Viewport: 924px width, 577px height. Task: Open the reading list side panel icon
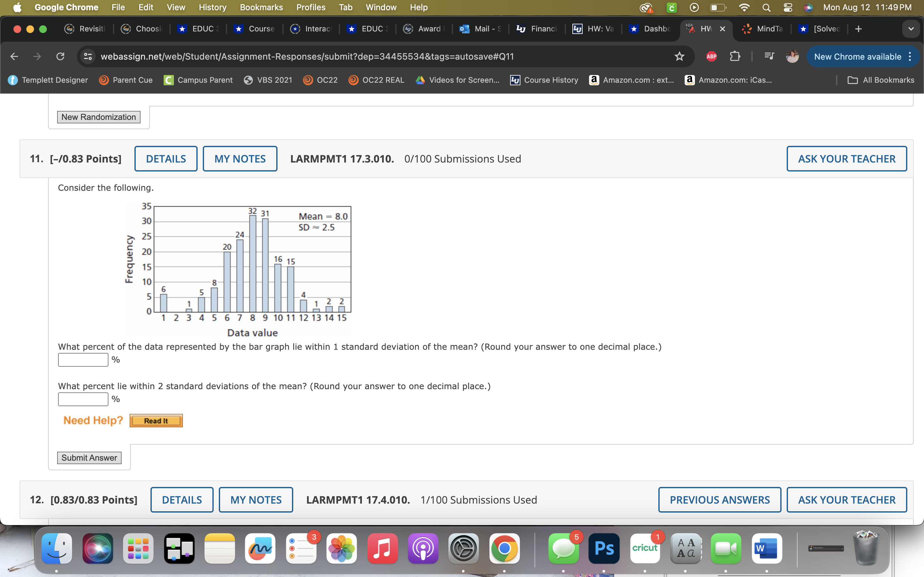769,56
